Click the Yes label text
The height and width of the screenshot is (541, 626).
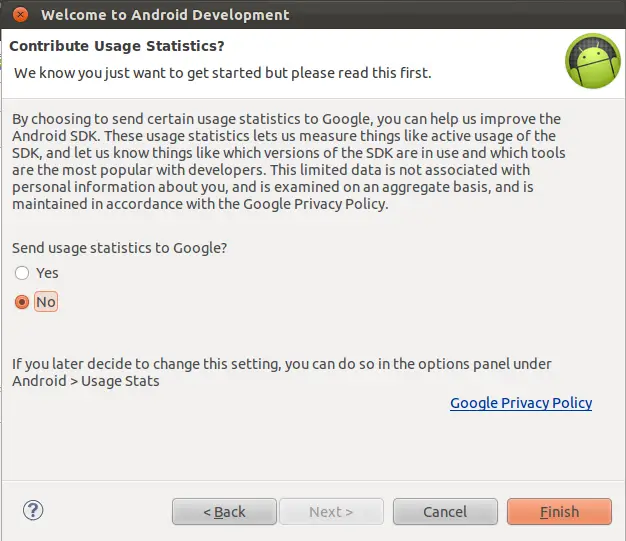tap(47, 273)
